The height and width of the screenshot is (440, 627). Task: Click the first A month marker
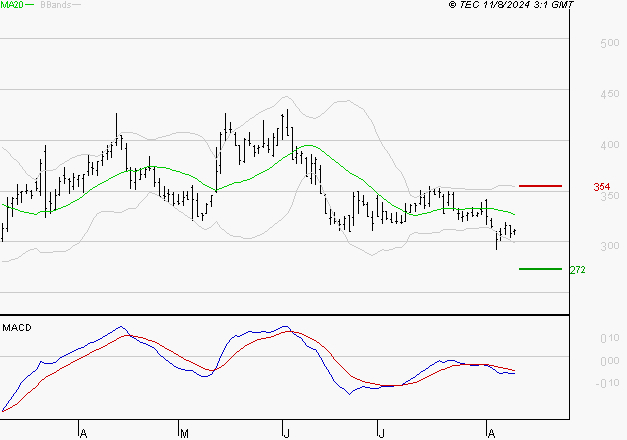[83, 434]
